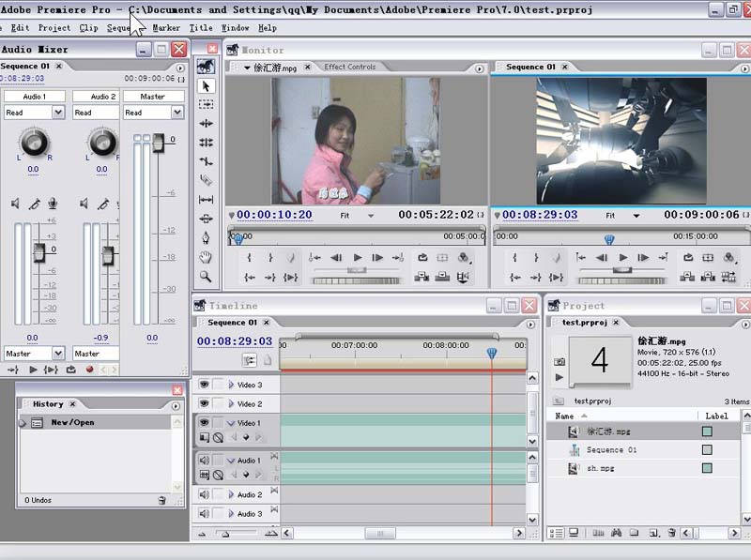This screenshot has width=751, height=560.
Task: Open the Title menu
Action: (x=201, y=28)
